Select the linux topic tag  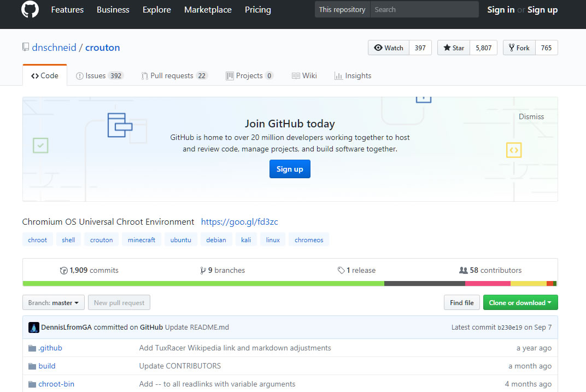pyautogui.click(x=273, y=240)
